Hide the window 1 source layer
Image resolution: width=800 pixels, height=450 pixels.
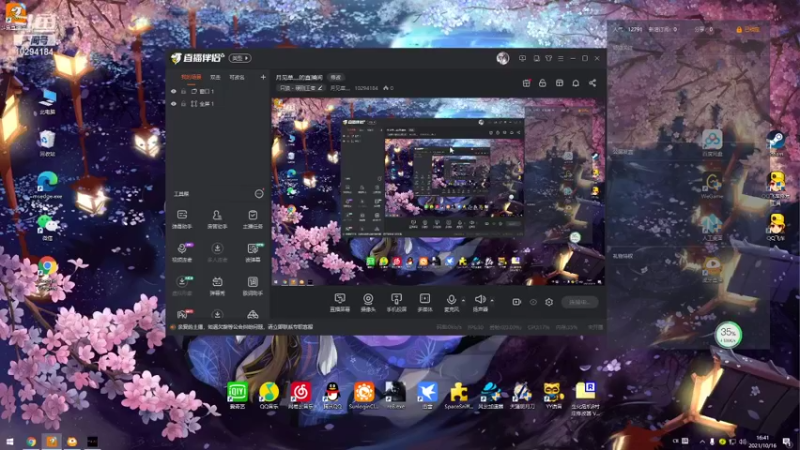coord(173,91)
